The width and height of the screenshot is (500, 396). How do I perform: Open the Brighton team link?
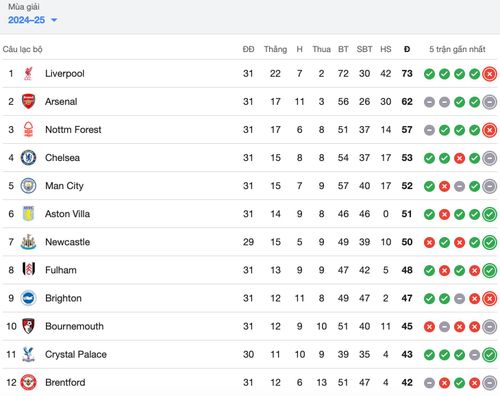[x=63, y=298]
